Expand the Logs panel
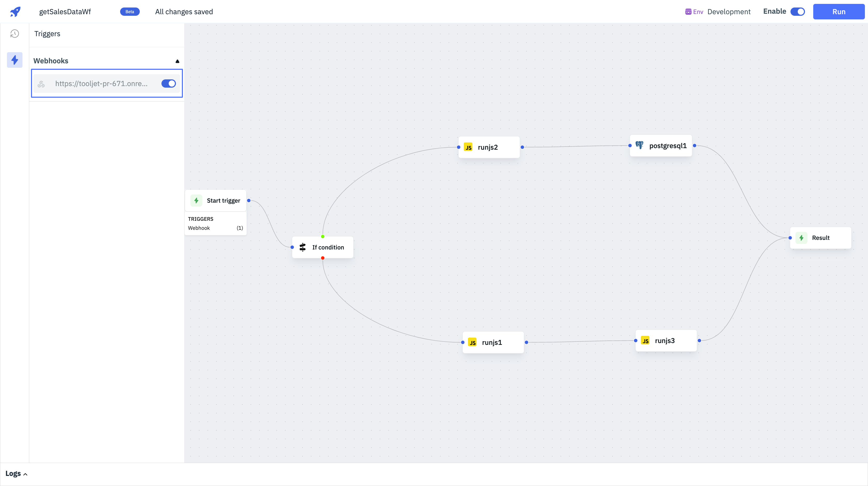 click(x=16, y=474)
